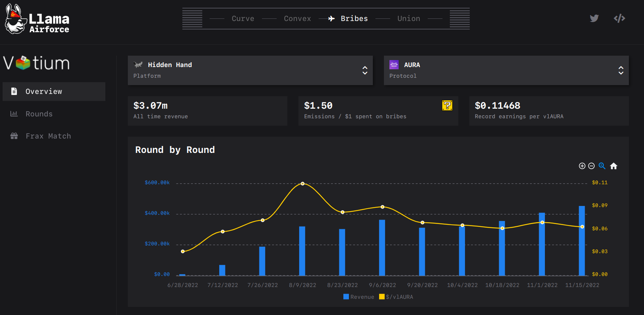Click the 9/20/2022 line data point

coord(423,223)
